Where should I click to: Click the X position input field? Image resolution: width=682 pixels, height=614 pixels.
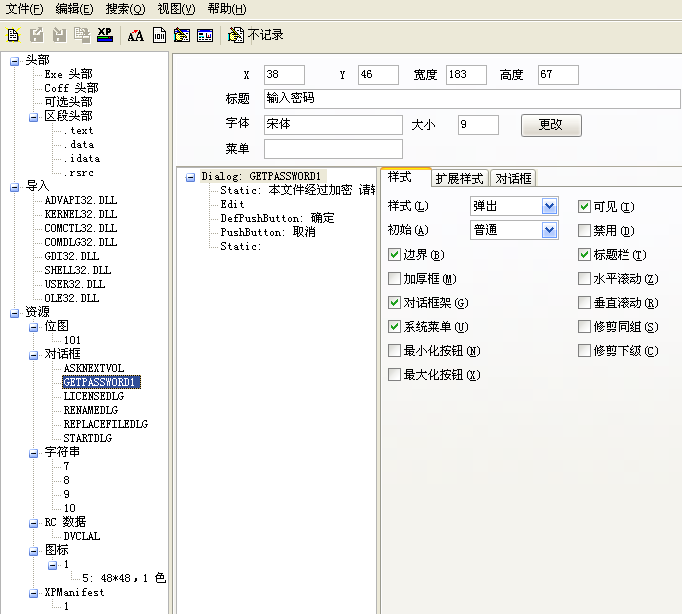[284, 75]
